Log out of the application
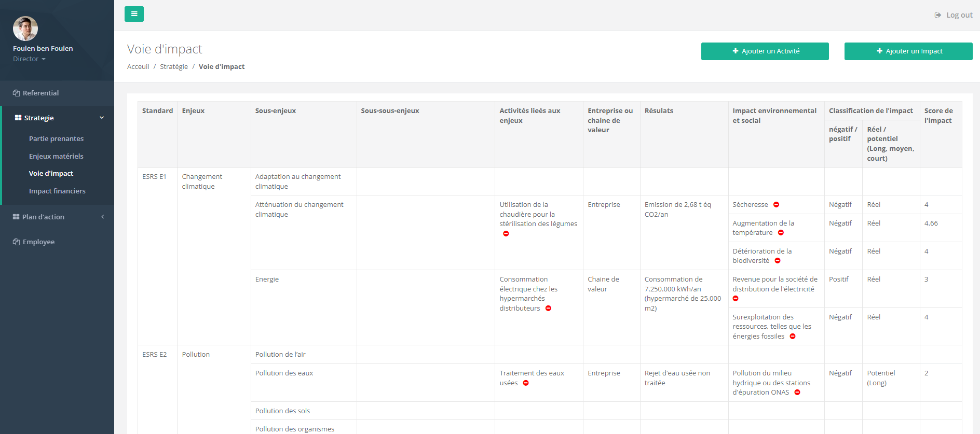The width and height of the screenshot is (980, 434). click(x=954, y=15)
